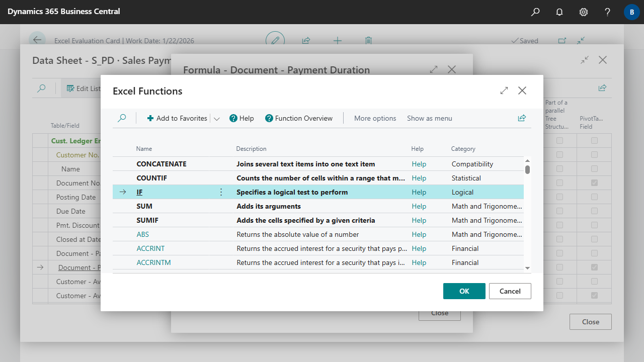Open the search icon in the top bar

[535, 12]
